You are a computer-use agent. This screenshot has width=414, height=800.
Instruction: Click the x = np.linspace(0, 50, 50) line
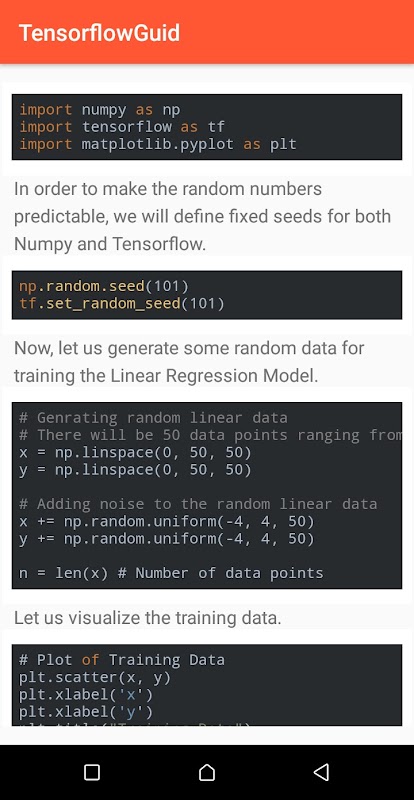point(135,453)
